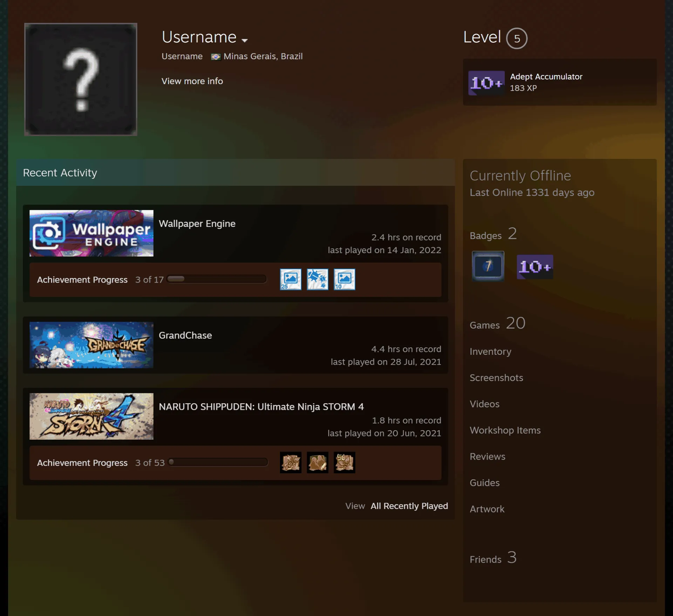673x616 pixels.
Task: Click the Adept Accumulator title text
Action: (546, 76)
